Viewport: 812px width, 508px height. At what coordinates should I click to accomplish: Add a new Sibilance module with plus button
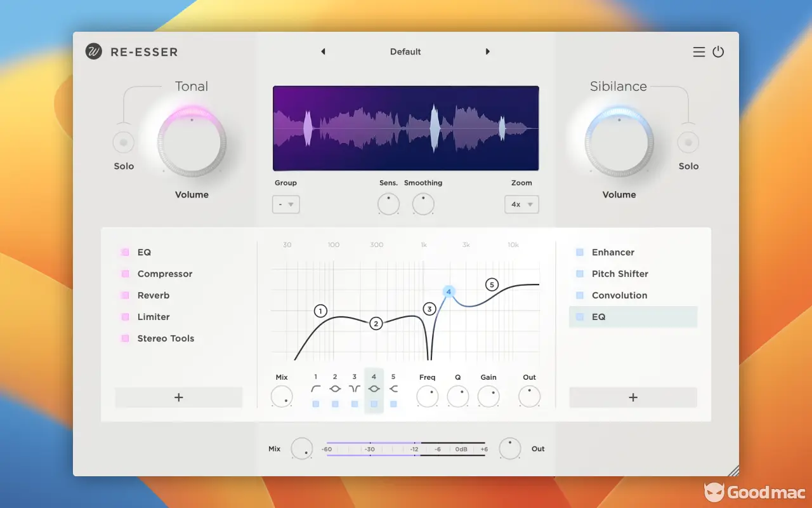pos(633,398)
